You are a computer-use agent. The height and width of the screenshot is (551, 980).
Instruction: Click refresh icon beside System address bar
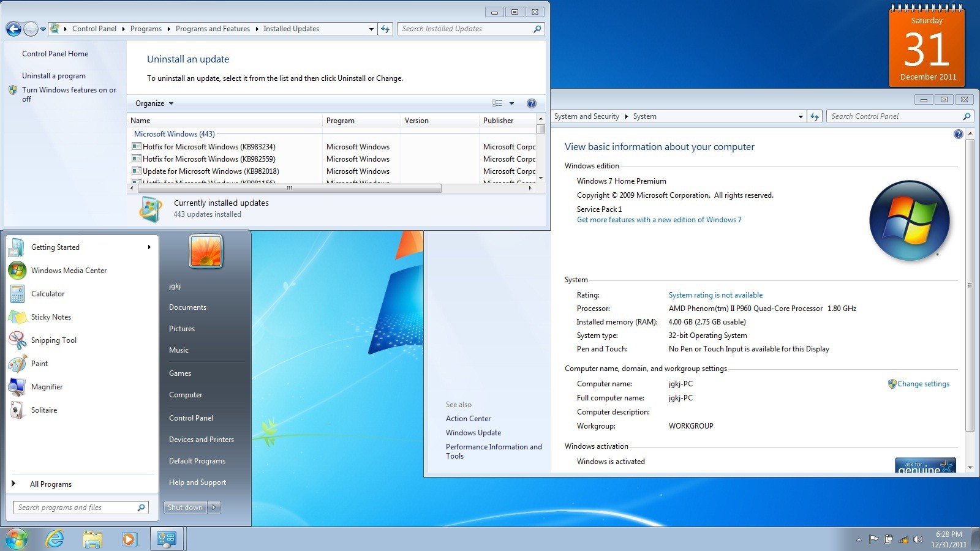(x=815, y=116)
